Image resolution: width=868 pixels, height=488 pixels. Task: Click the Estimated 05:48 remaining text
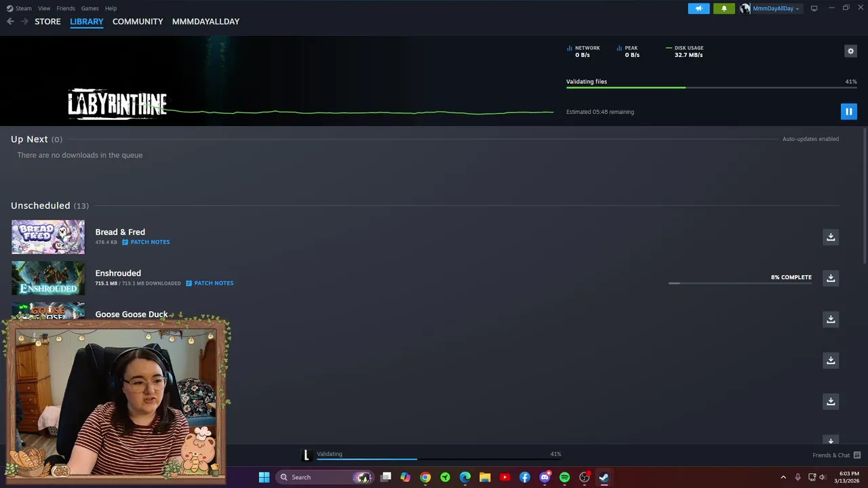point(600,112)
